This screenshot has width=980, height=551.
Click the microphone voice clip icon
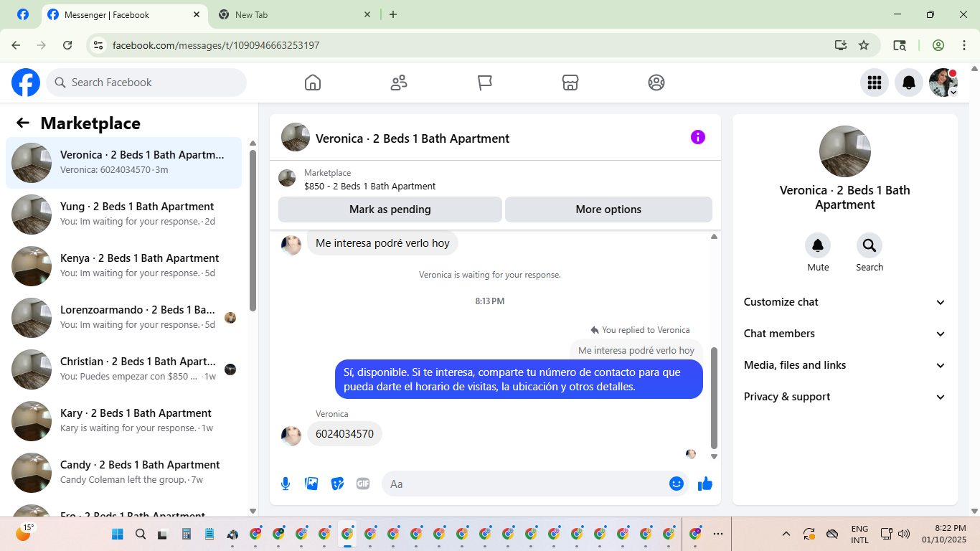click(286, 484)
